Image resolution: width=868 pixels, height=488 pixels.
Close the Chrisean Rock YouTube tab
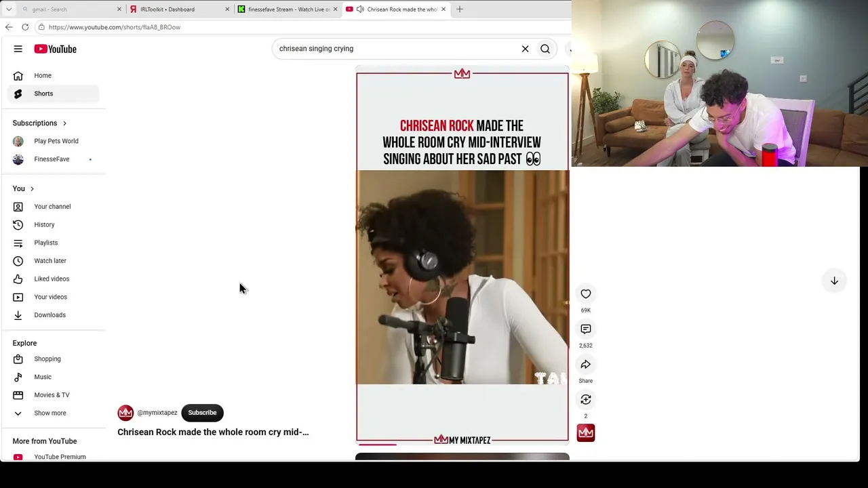click(443, 9)
